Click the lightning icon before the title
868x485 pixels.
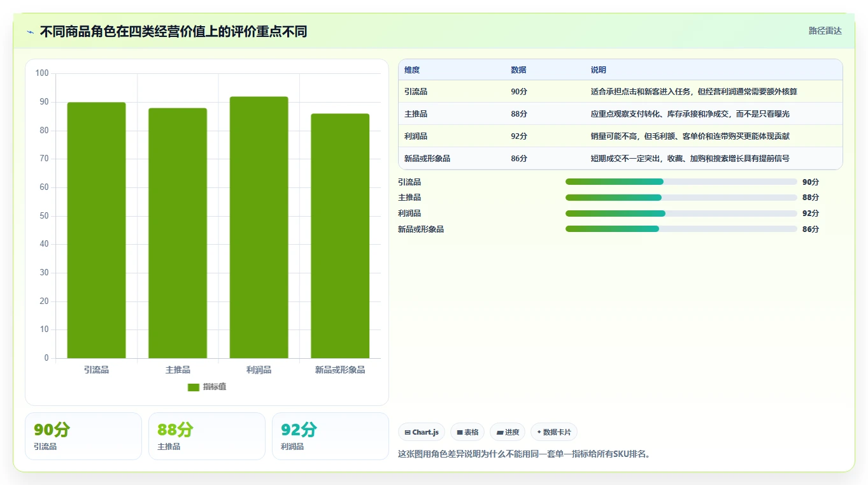coord(30,32)
